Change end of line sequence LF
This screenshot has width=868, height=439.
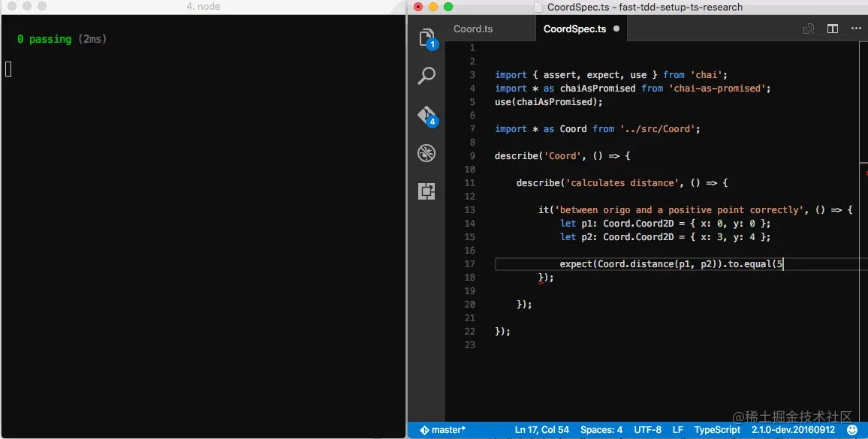click(x=677, y=429)
